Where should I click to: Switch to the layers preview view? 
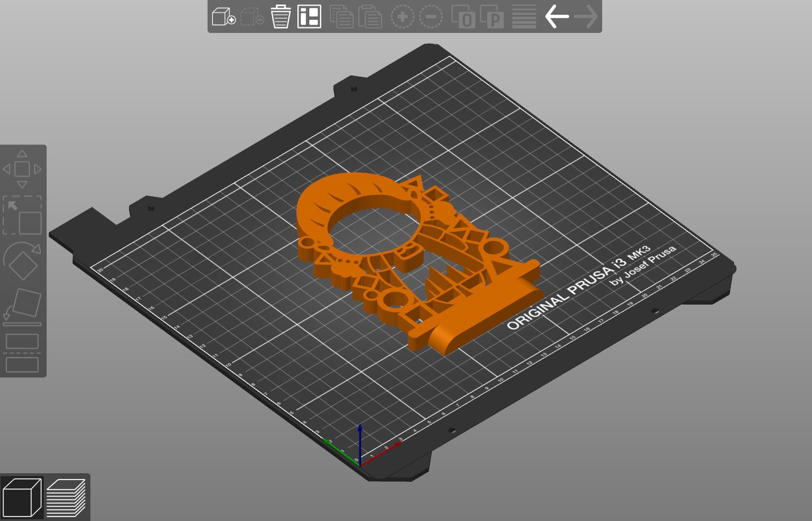tap(65, 497)
